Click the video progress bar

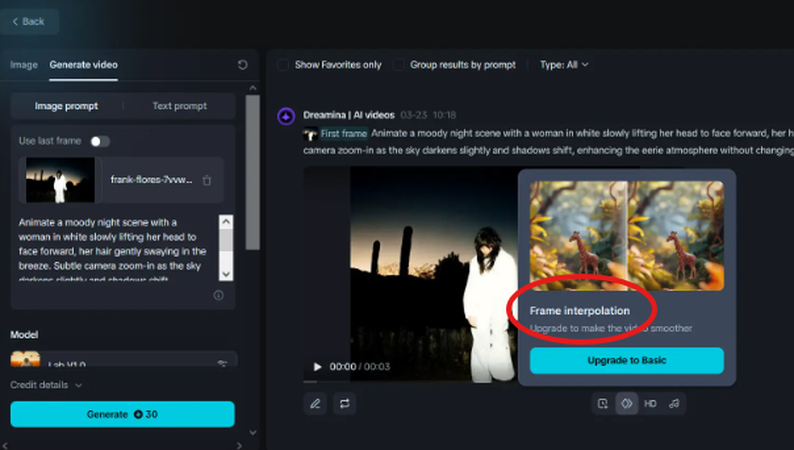[410, 381]
